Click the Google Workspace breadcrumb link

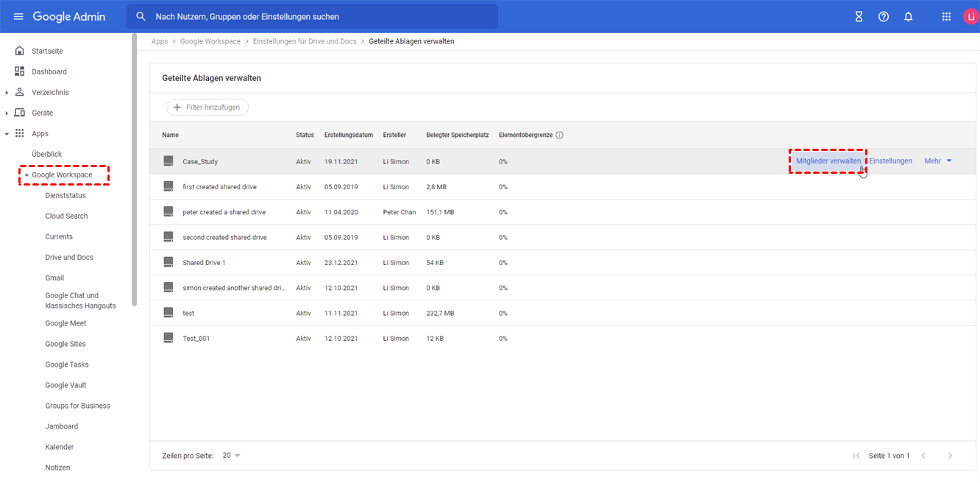pyautogui.click(x=210, y=41)
